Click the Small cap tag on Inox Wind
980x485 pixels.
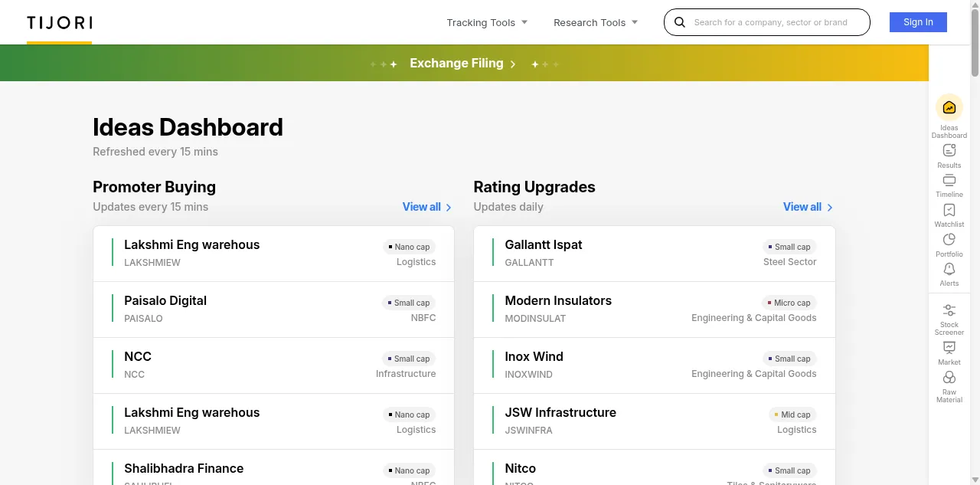(789, 359)
